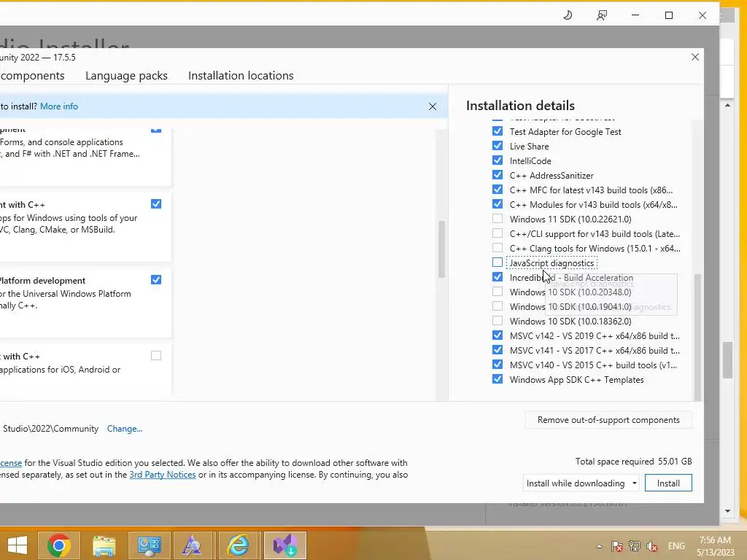Open the License link
747x560 pixels.
(x=11, y=463)
